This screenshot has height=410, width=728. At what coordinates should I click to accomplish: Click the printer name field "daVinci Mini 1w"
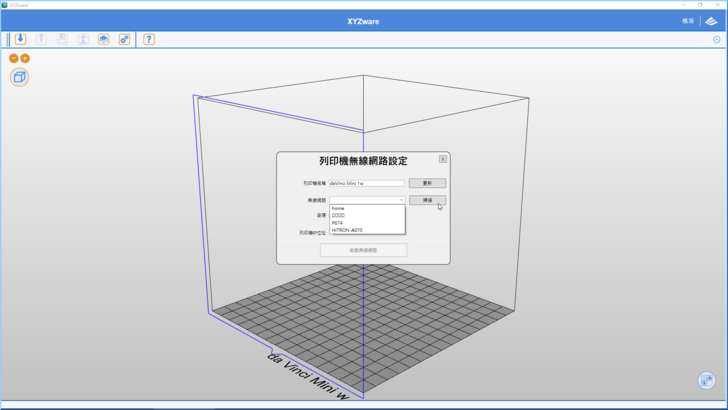pyautogui.click(x=366, y=184)
